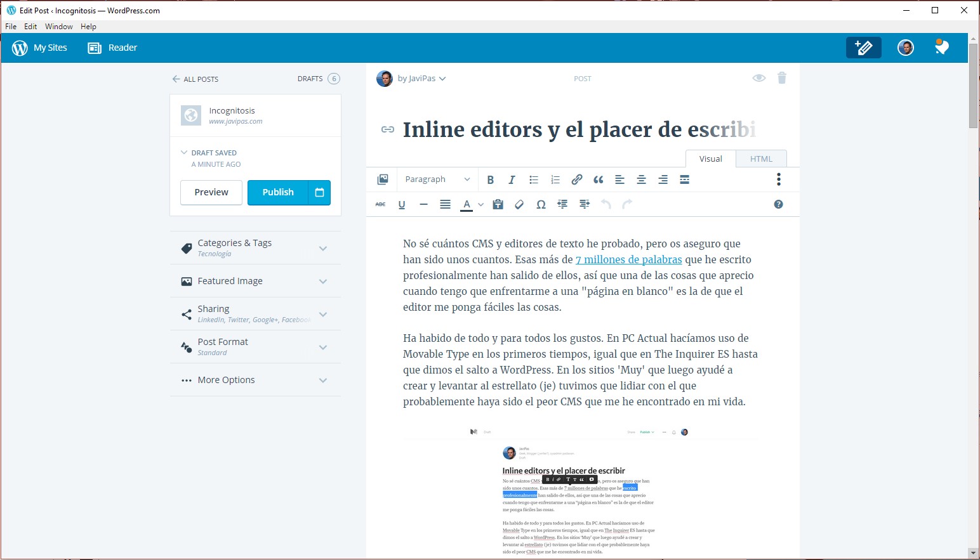980x560 pixels.
Task: Click Paste as text icon
Action: (498, 204)
